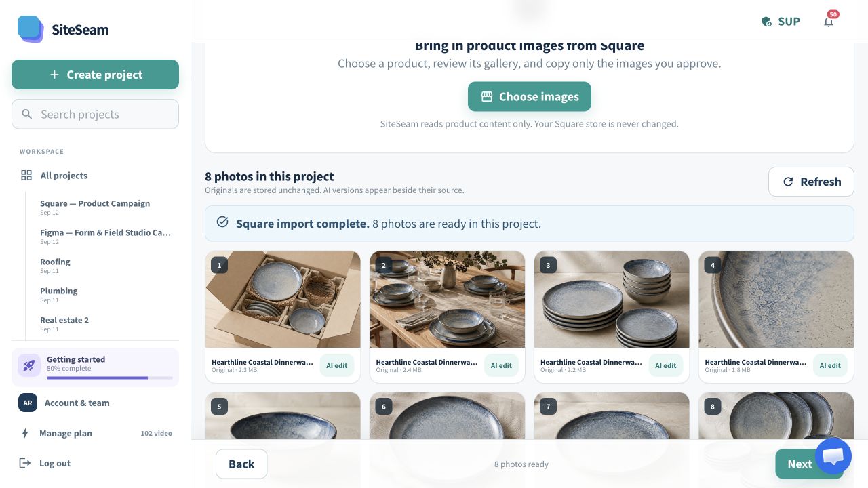
Task: Click the Create project button
Action: tap(95, 75)
